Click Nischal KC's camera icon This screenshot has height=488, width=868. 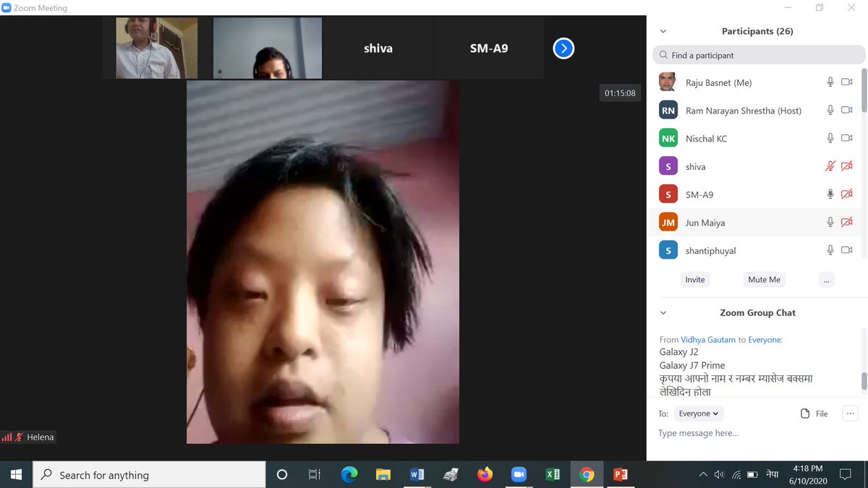(847, 138)
